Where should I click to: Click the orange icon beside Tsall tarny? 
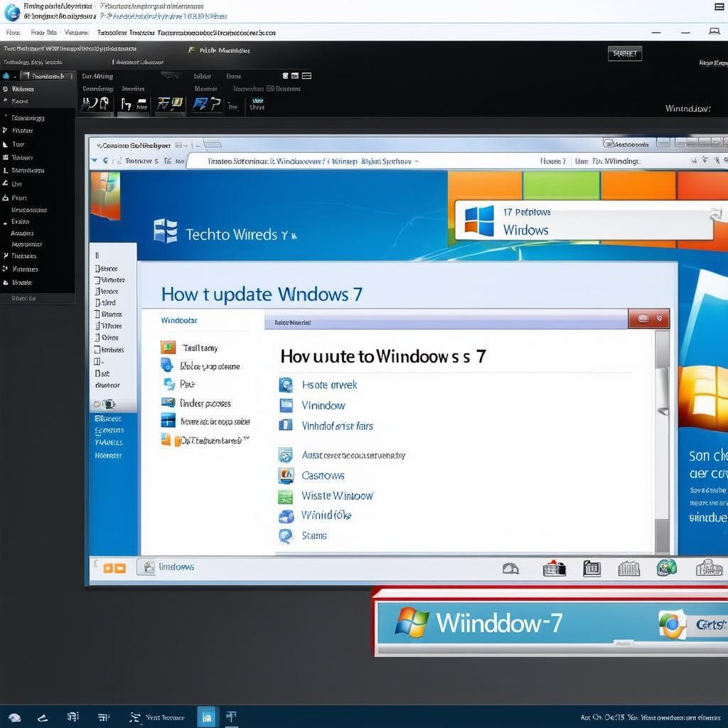(168, 348)
